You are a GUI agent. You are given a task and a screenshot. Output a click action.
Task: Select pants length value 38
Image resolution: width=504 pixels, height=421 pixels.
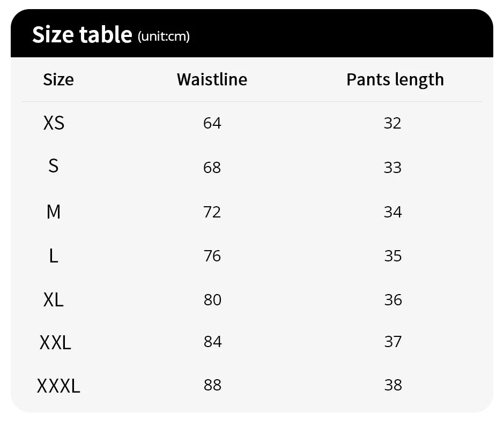click(392, 385)
